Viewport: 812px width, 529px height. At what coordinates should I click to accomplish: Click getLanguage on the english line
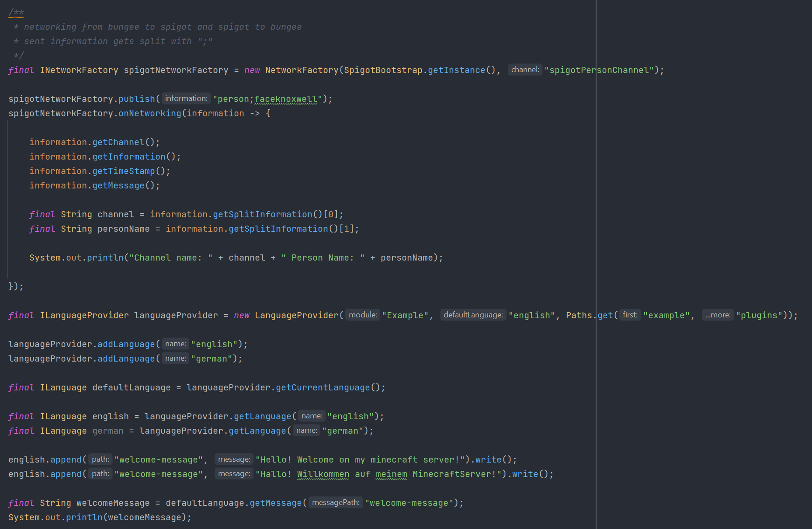point(263,416)
